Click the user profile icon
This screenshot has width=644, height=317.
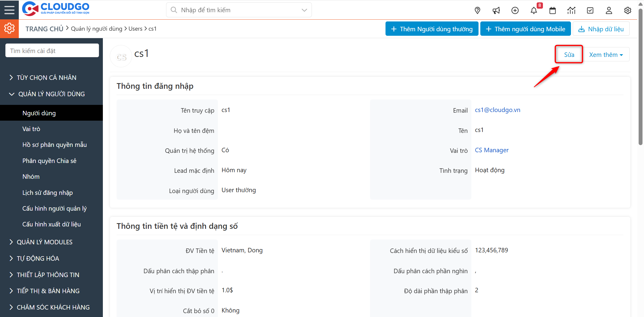point(609,10)
